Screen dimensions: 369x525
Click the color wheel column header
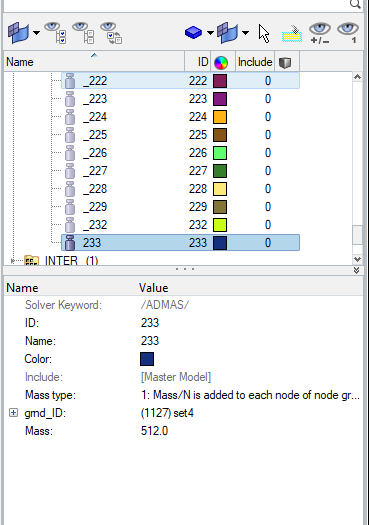(x=221, y=62)
